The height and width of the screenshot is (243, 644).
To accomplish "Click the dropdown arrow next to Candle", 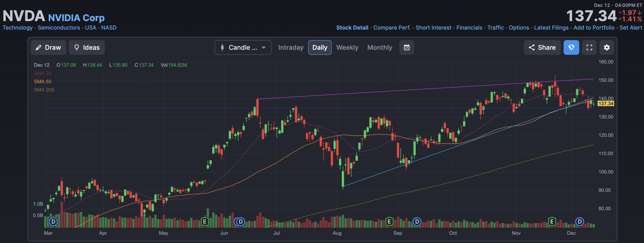I will pos(263,48).
